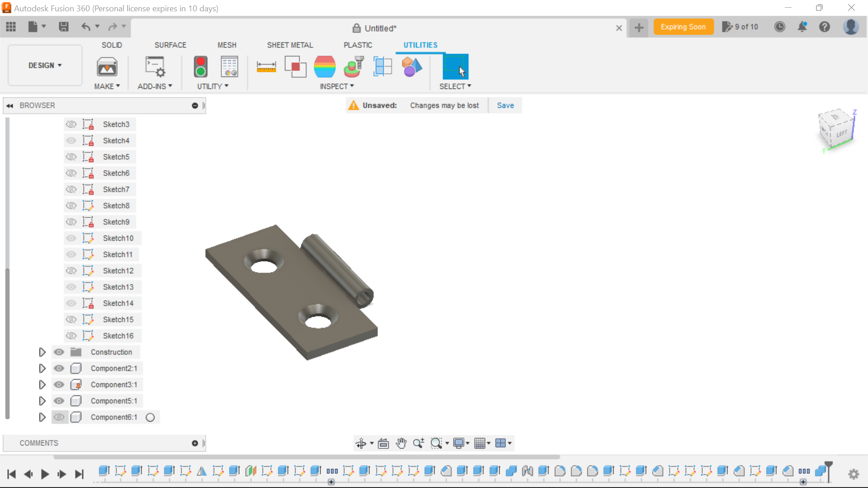
Task: Toggle visibility of Sketch14
Action: [71, 303]
